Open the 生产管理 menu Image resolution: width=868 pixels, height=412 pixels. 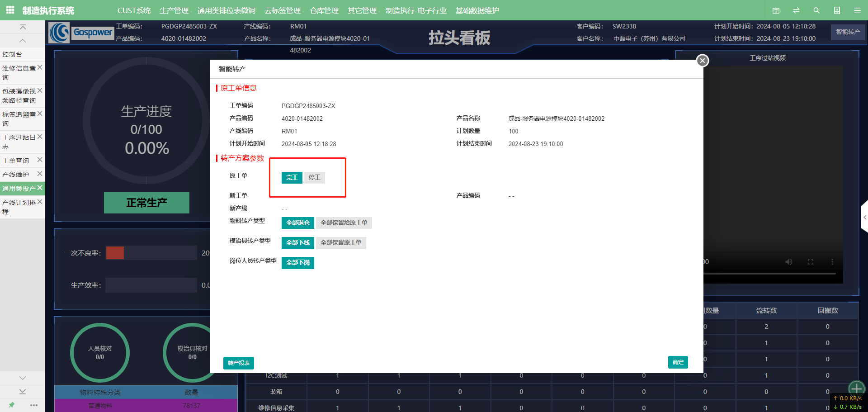pos(174,10)
